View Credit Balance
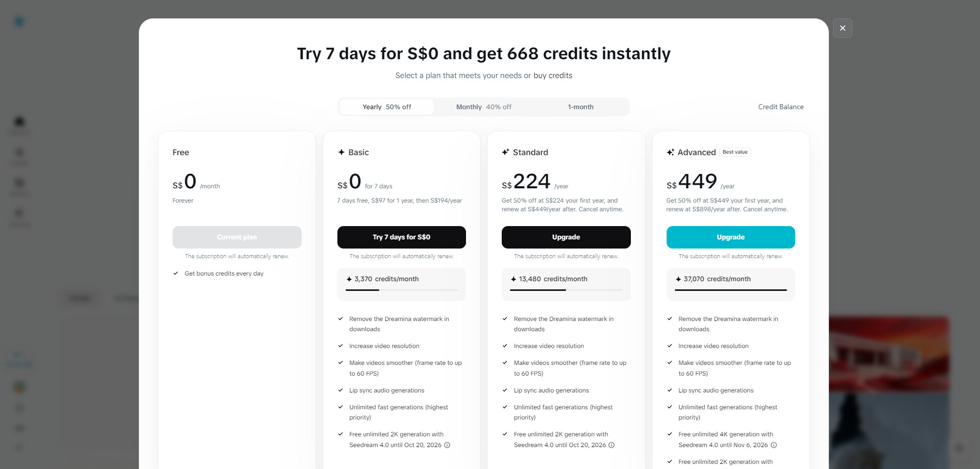The height and width of the screenshot is (469, 980). (781, 107)
